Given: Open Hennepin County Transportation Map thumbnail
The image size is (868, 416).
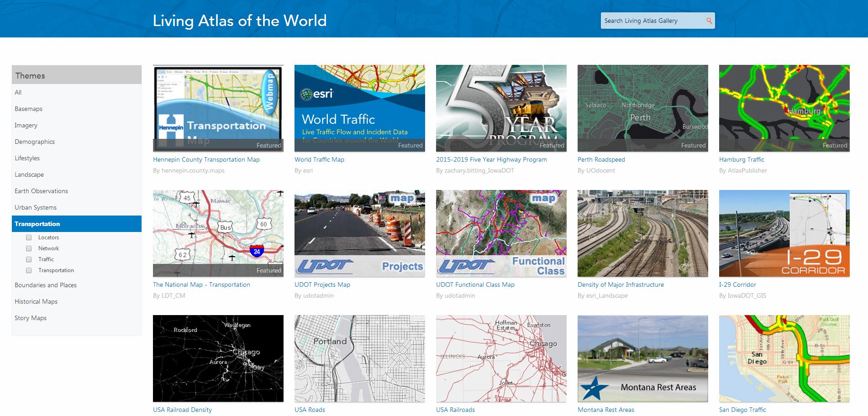Looking at the screenshot, I should [x=218, y=108].
